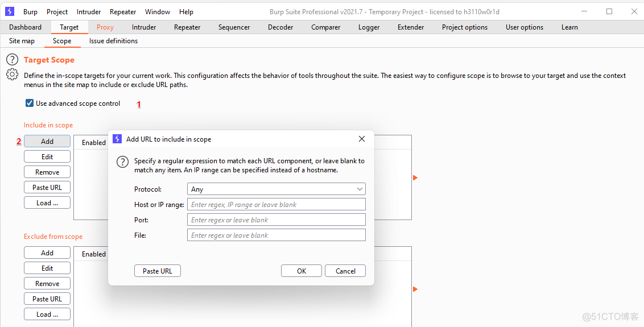644x327 pixels.
Task: Open the Repeater menu in menu bar
Action: coord(123,12)
